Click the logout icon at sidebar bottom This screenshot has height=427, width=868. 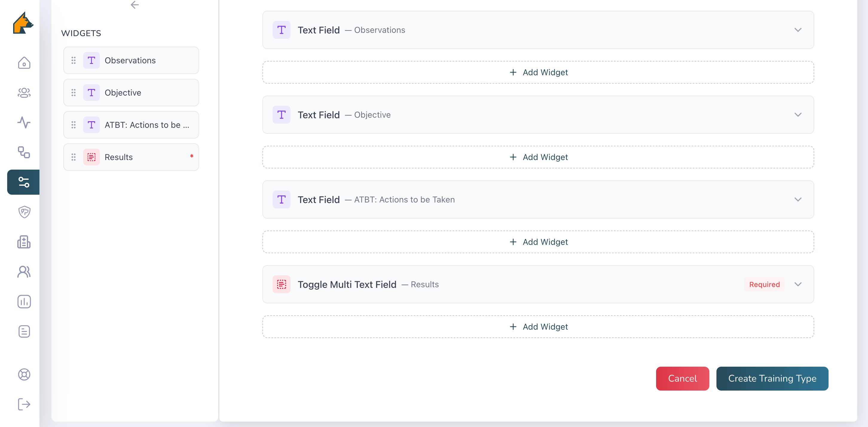[24, 404]
